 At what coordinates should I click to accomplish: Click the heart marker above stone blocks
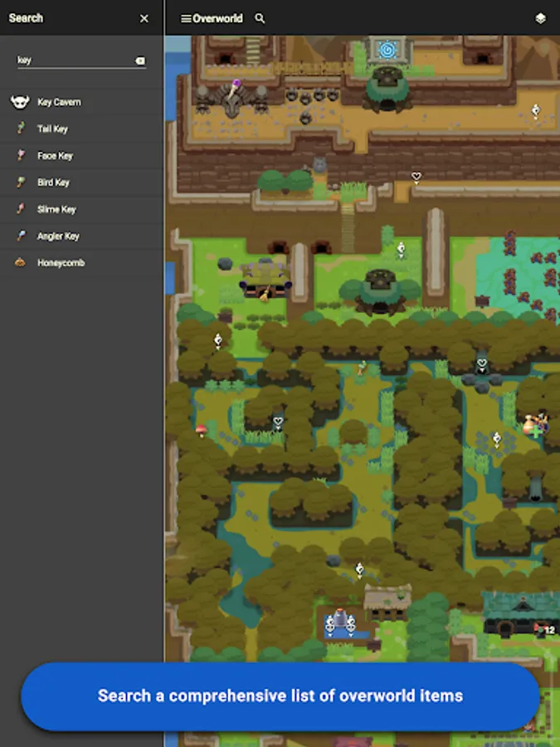click(482, 365)
